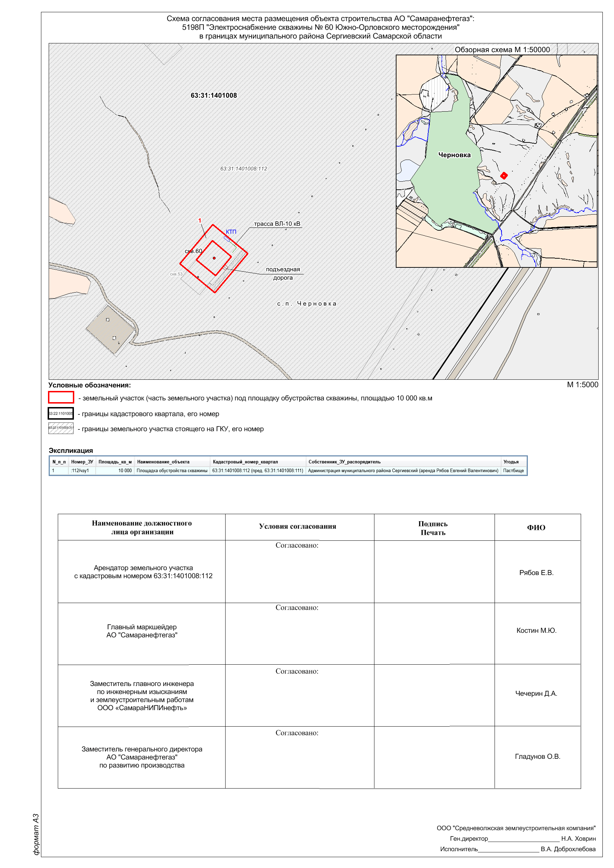Select the parcel label 63:31:1401008:112 on map
614x868 pixels.
pos(244,169)
